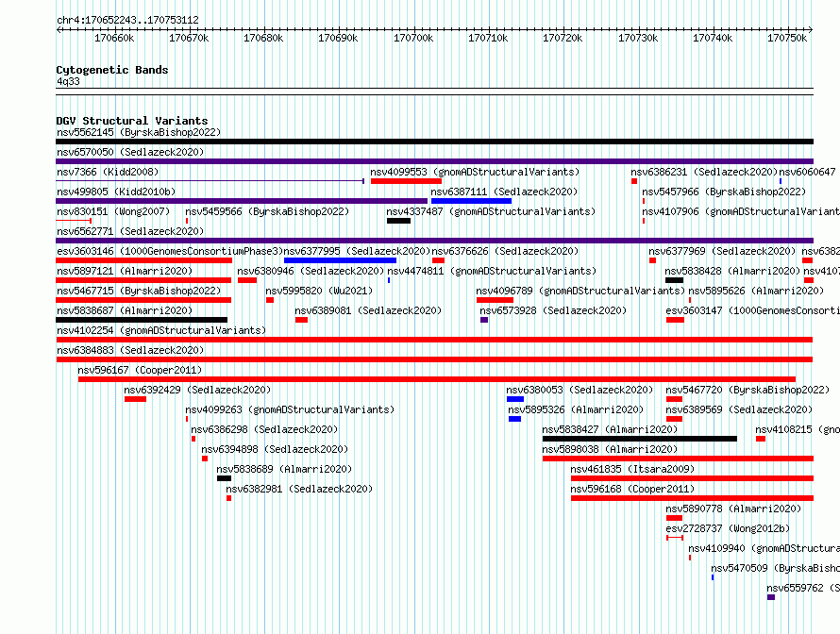This screenshot has width=840, height=634.
Task: Open variant nsv830151 (Wong2007)
Action: 113,211
